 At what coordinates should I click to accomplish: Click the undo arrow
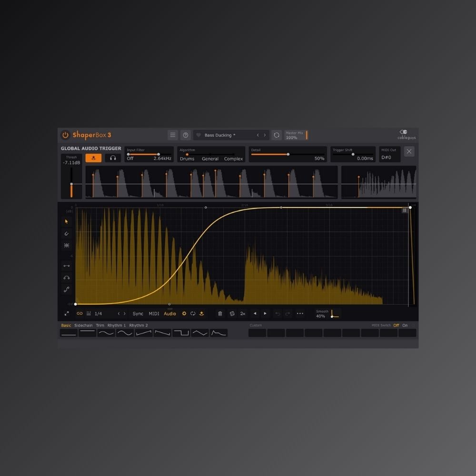(x=278, y=314)
